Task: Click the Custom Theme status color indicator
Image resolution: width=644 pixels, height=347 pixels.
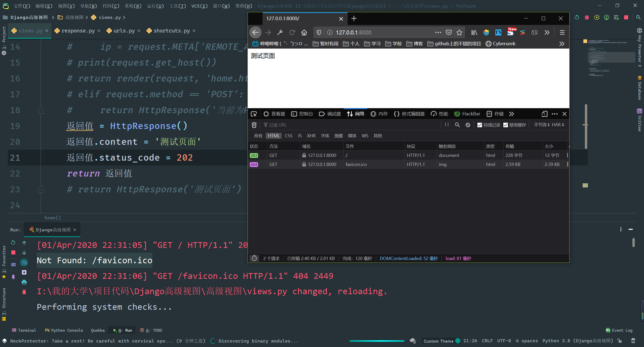Action: point(458,341)
